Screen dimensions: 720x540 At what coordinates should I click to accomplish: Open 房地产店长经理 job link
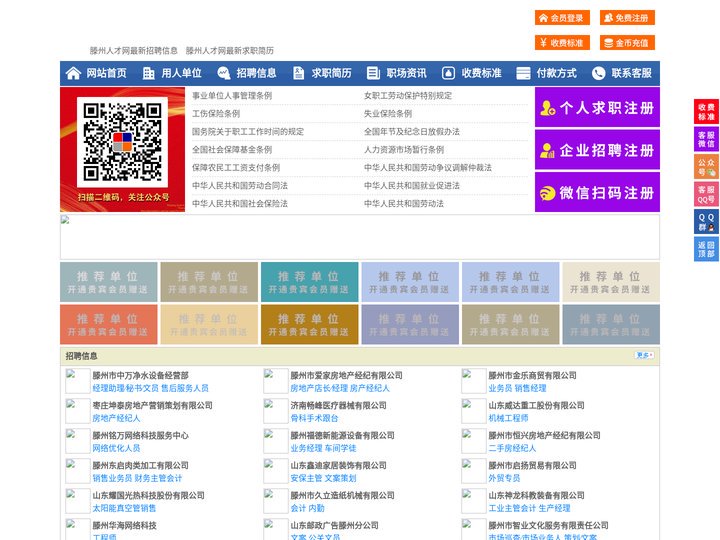(x=319, y=388)
